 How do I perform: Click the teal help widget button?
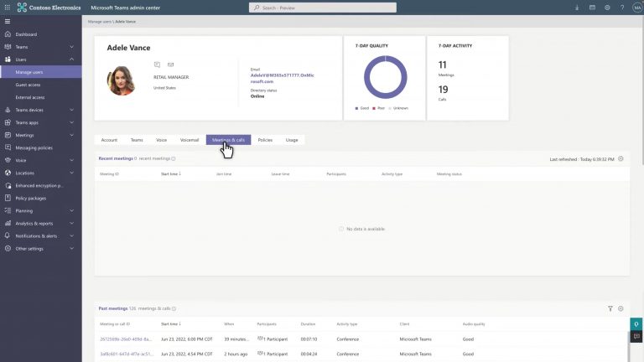point(636,324)
